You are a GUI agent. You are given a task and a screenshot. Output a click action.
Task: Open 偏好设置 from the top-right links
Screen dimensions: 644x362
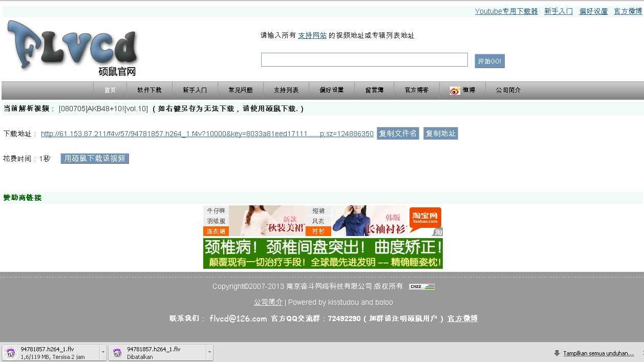[593, 11]
